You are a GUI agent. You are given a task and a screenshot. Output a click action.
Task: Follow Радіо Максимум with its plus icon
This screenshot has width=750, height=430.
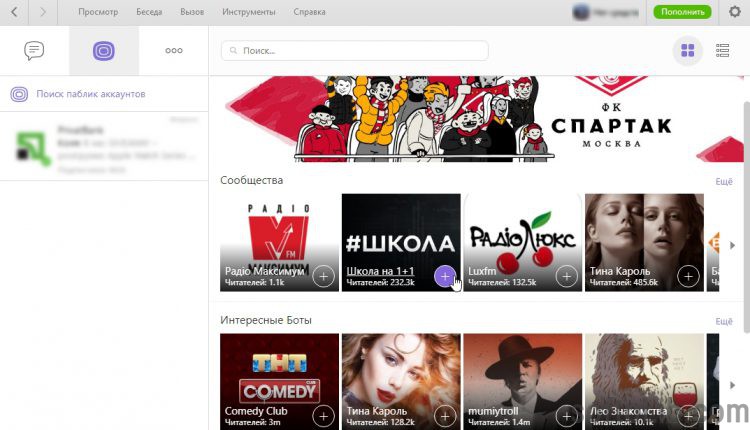click(x=323, y=276)
